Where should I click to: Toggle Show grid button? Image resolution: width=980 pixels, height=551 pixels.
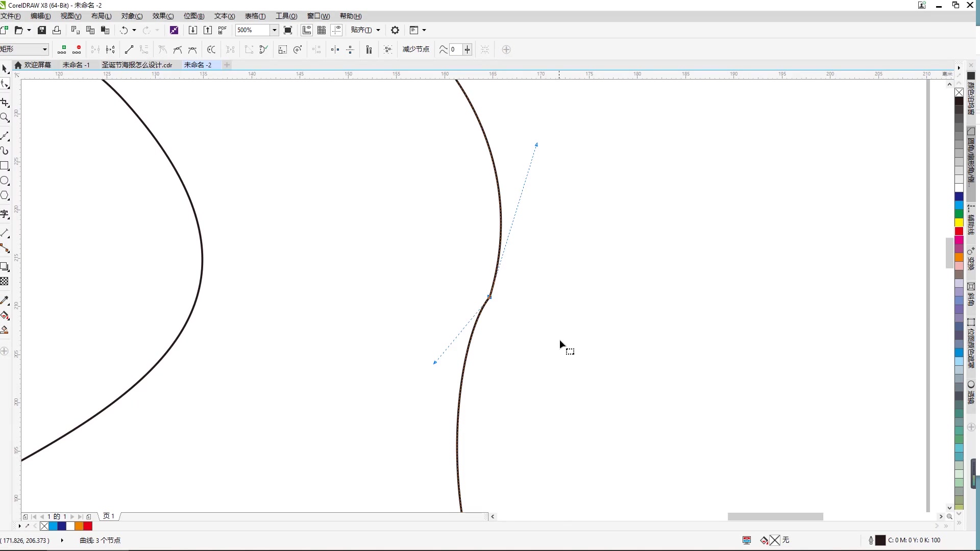pos(322,30)
